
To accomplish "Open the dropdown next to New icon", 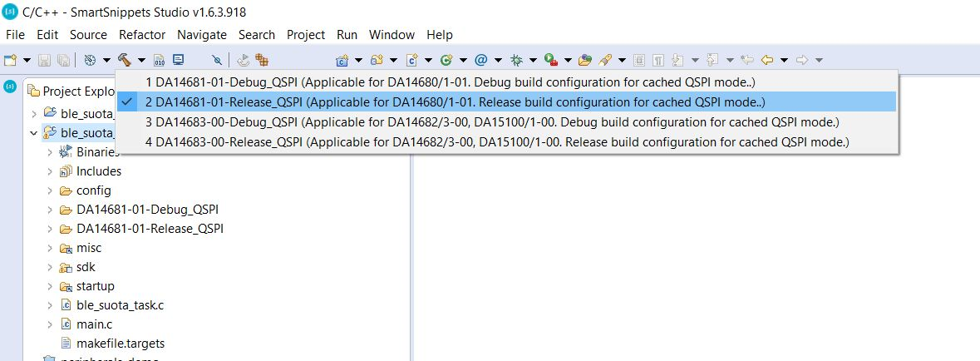I will [x=27, y=61].
